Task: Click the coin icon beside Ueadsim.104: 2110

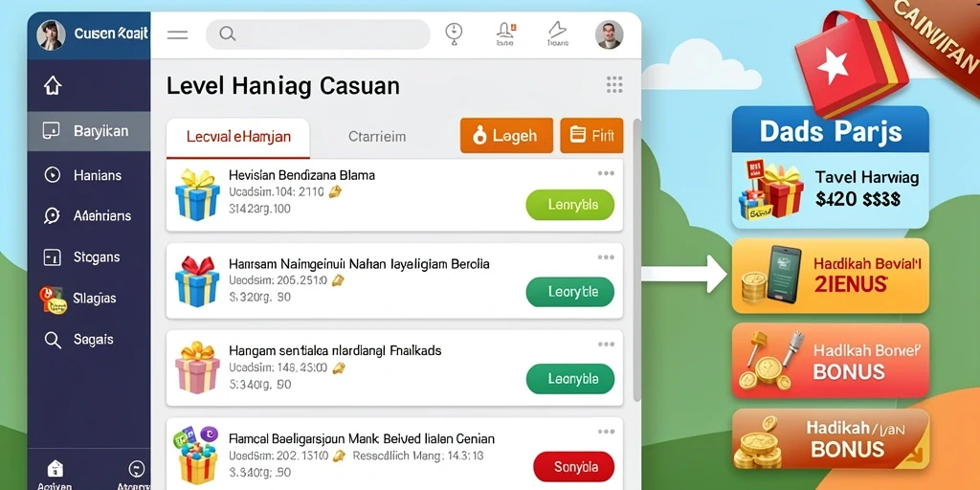Action: pos(336,192)
